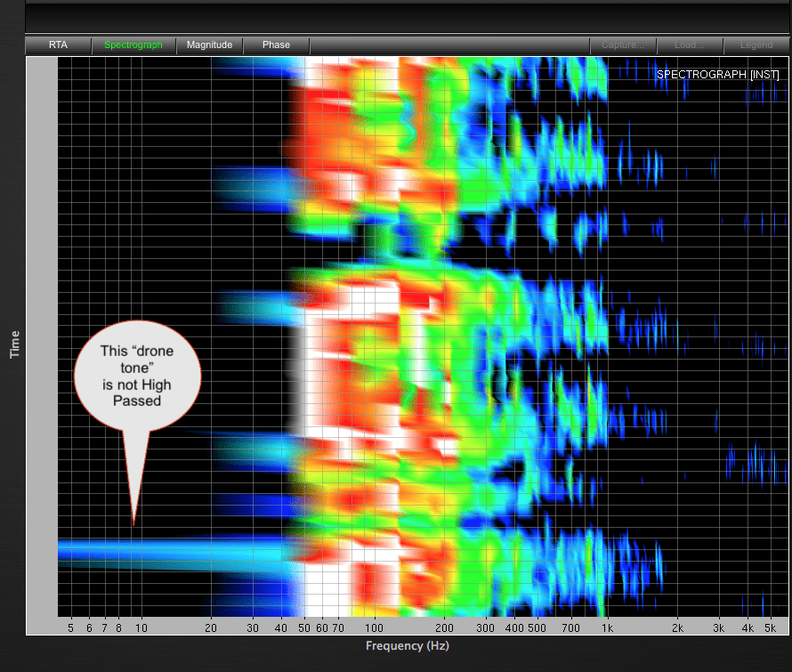The height and width of the screenshot is (672, 792).
Task: Click the SPECTROGRAPH [INST] label
Action: click(718, 74)
